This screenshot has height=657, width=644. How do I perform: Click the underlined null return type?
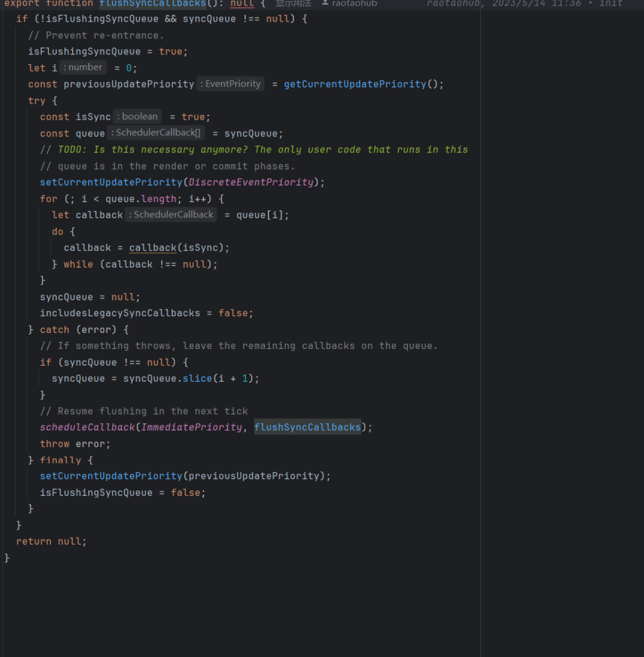241,4
